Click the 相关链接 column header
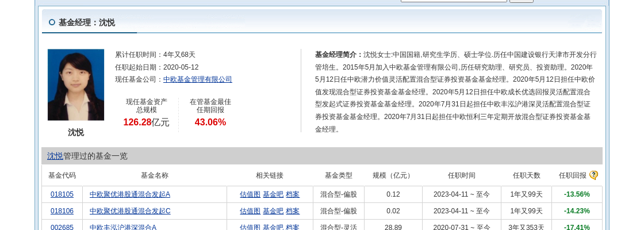The width and height of the screenshot is (644, 230). [x=270, y=175]
